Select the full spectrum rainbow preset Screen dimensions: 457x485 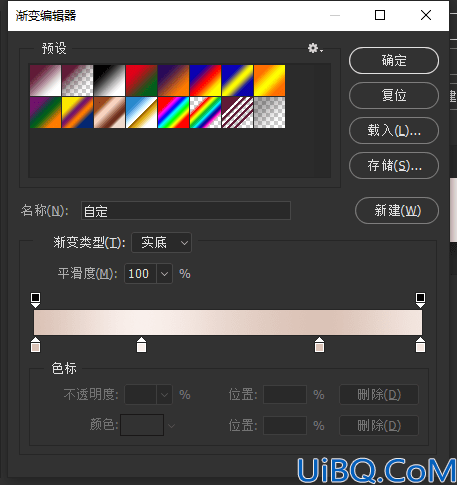coord(174,112)
